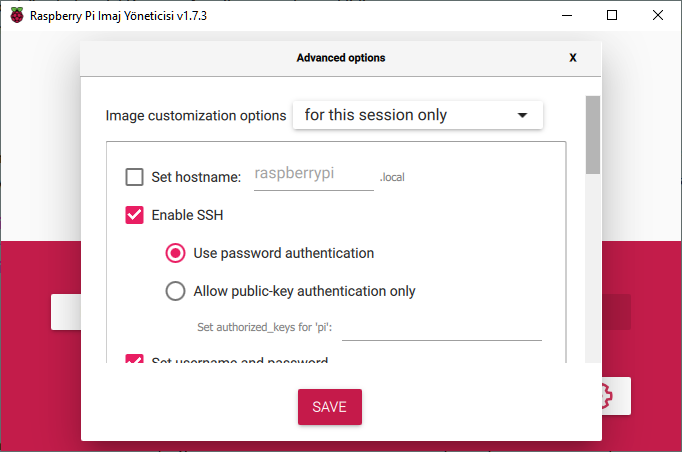The image size is (682, 452).
Task: Click the gear settings icon behind dialog
Action: click(x=614, y=396)
